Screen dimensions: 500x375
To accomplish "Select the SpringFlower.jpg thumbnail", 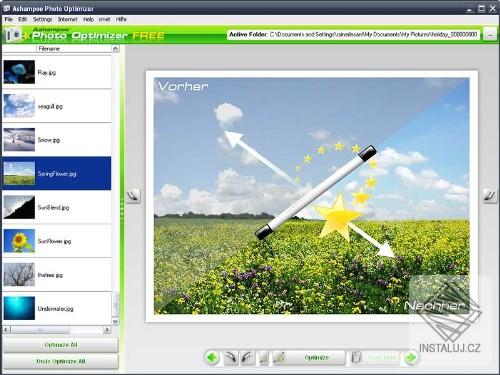I will (x=19, y=173).
